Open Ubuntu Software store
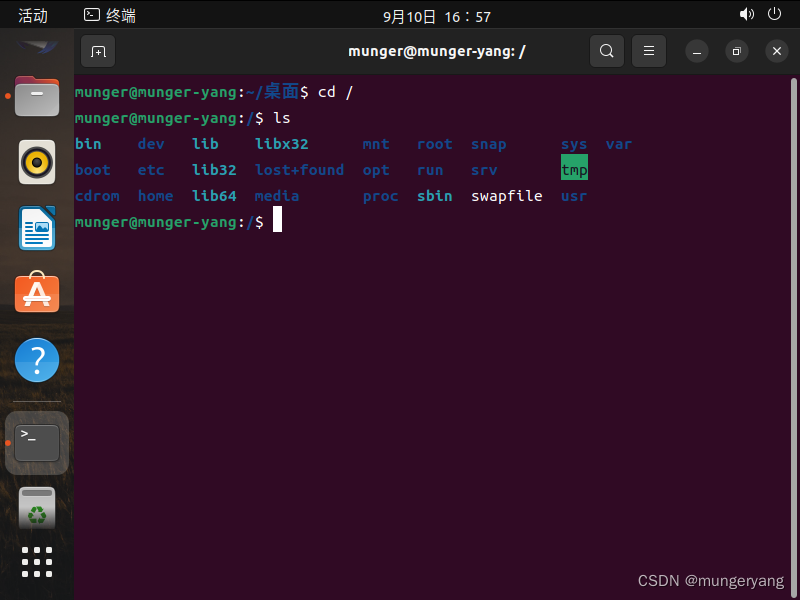Screen dimensions: 800x600 37,292
